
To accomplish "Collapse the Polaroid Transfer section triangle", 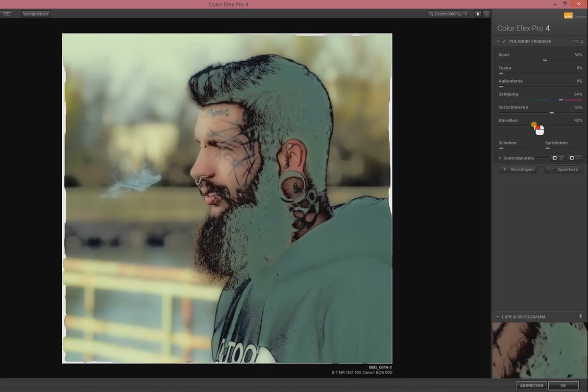I will pos(497,41).
